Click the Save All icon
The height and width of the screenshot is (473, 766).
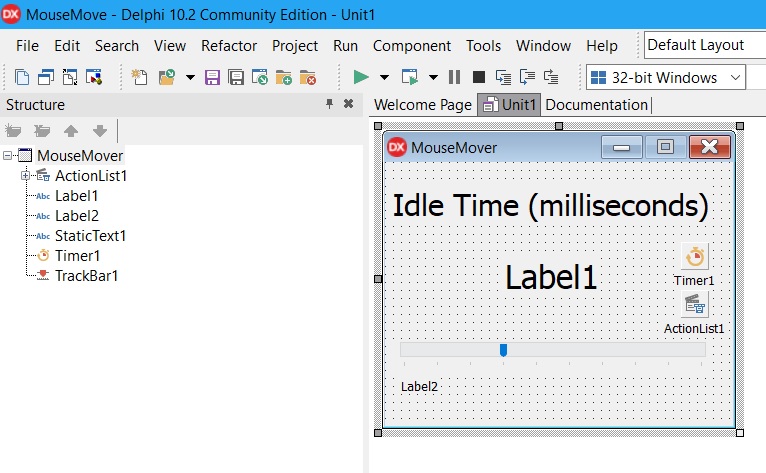pyautogui.click(x=236, y=77)
